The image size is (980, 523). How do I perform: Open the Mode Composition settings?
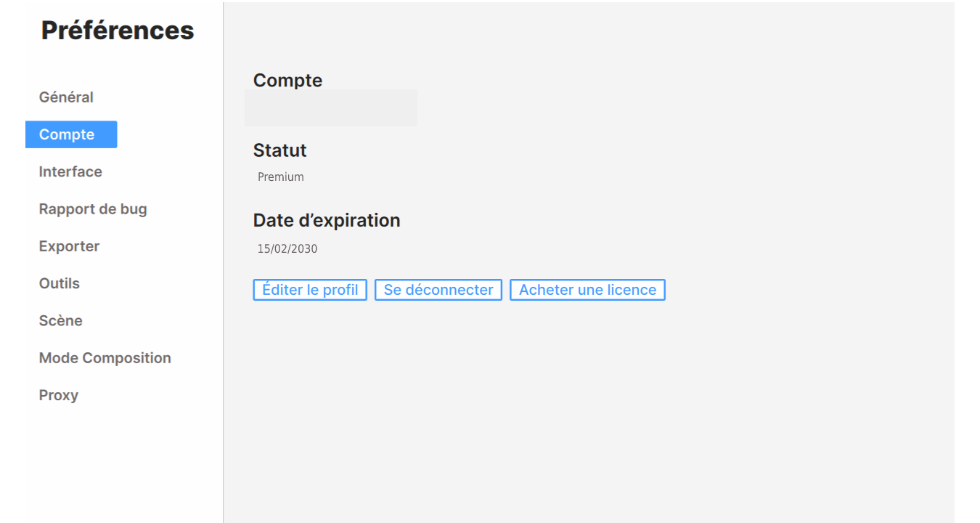105,358
